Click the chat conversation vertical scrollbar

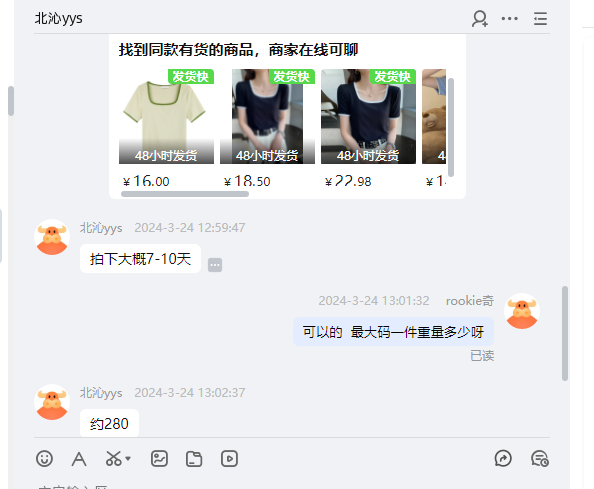coord(565,333)
